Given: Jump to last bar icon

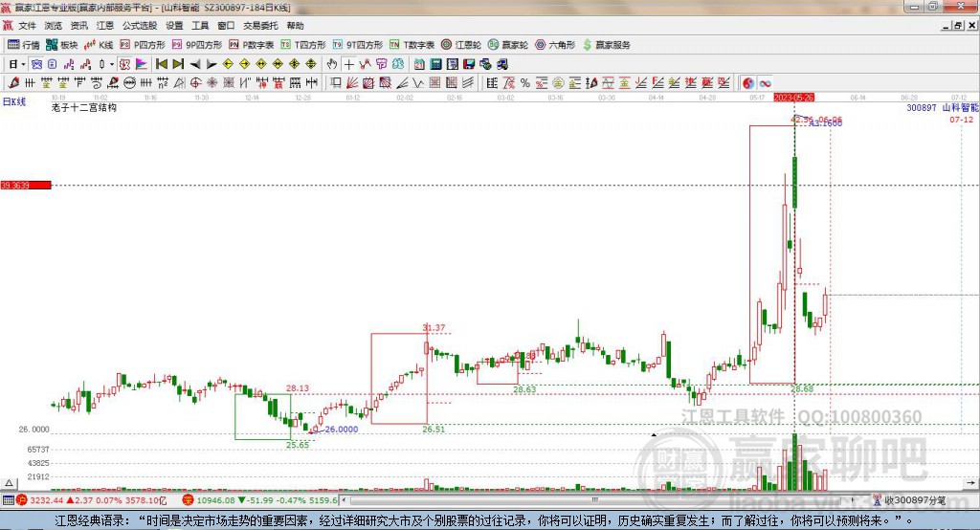Looking at the screenshot, I should (x=178, y=64).
